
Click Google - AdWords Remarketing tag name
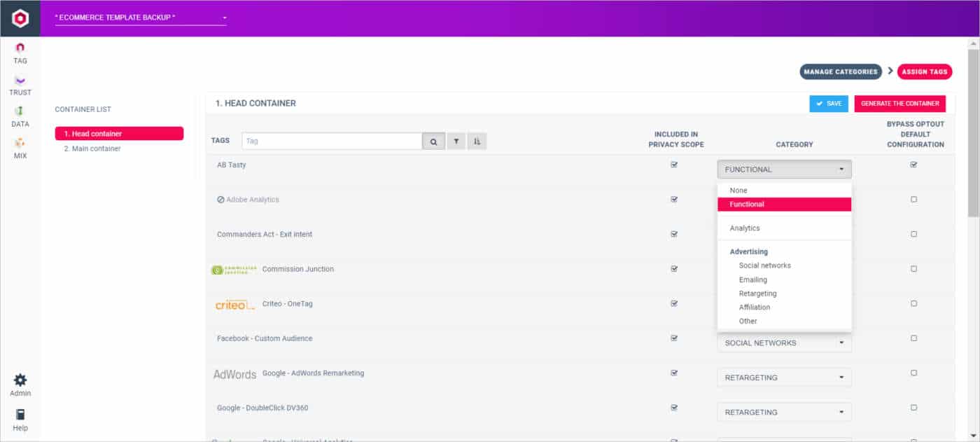[313, 373]
